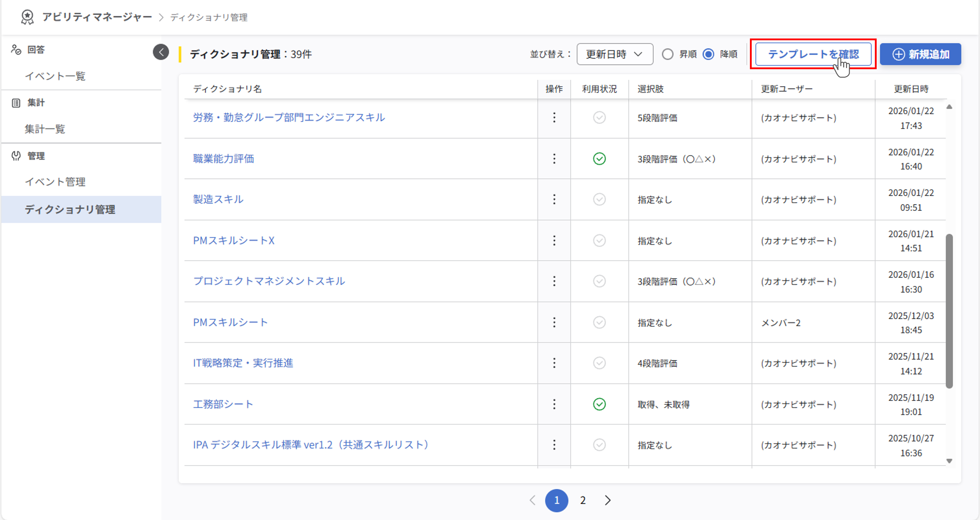
Task: Select イベント管理 in the sidebar
Action: click(55, 182)
